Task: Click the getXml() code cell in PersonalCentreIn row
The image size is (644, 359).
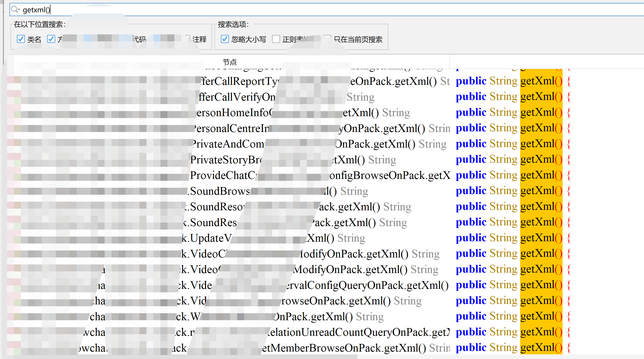Action: click(x=541, y=128)
